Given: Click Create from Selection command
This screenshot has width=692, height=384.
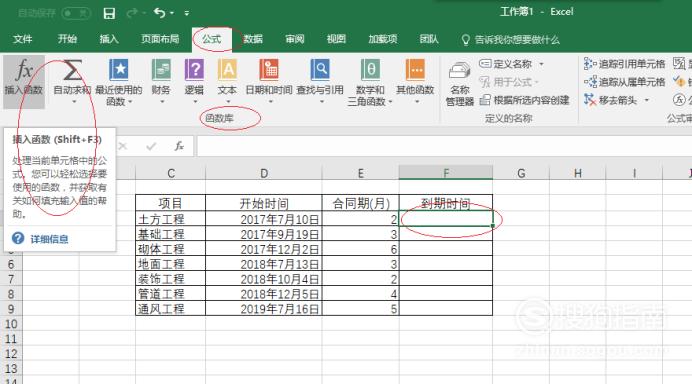Looking at the screenshot, I should (x=525, y=100).
